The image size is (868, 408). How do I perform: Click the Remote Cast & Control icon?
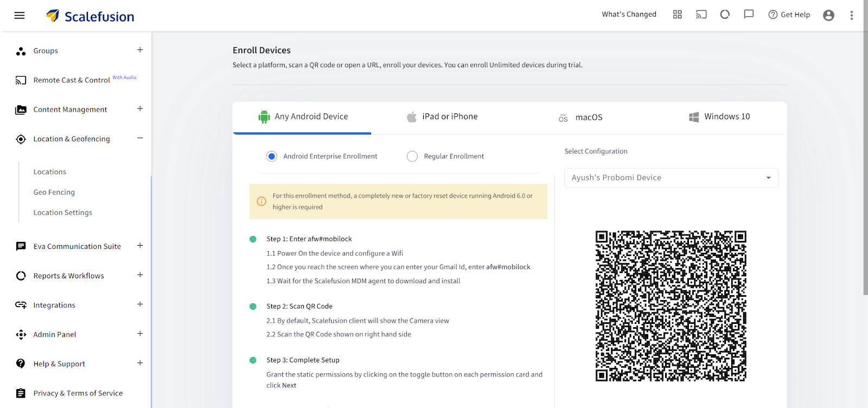click(21, 80)
